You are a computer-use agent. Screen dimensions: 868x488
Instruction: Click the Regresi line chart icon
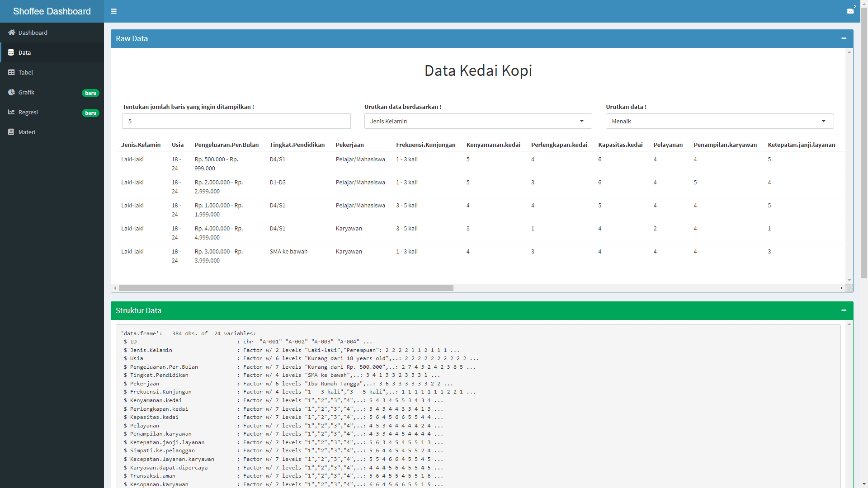point(11,112)
